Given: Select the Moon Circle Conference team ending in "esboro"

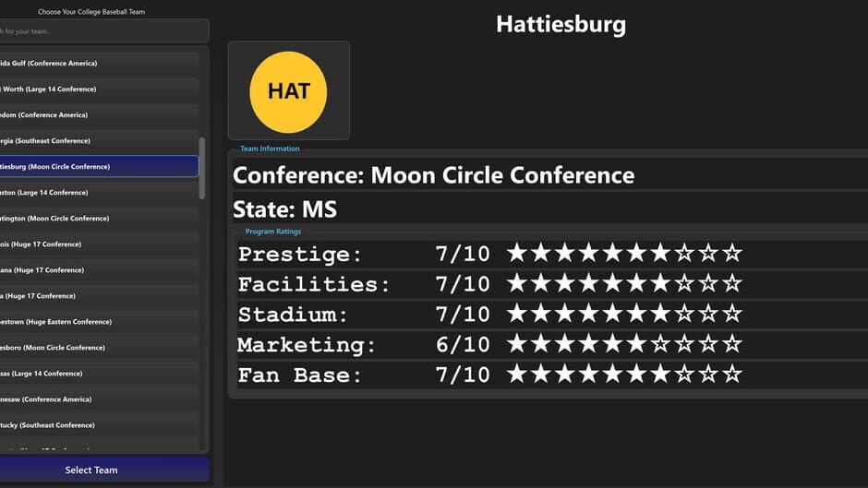Looking at the screenshot, I should [x=97, y=348].
